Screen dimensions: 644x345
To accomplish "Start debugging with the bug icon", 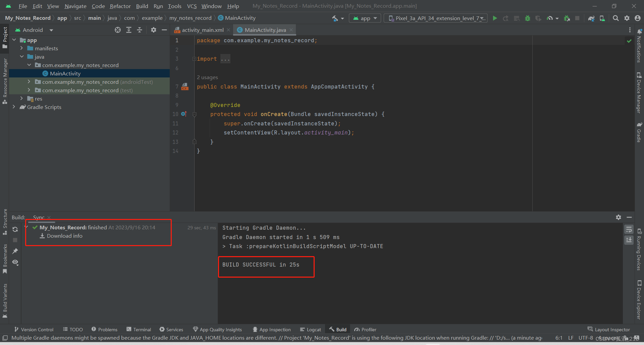I will (528, 18).
